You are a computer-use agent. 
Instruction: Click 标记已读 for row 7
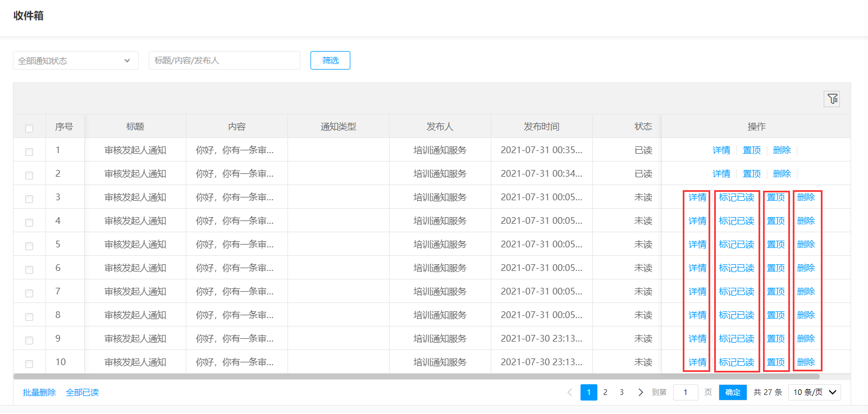737,291
